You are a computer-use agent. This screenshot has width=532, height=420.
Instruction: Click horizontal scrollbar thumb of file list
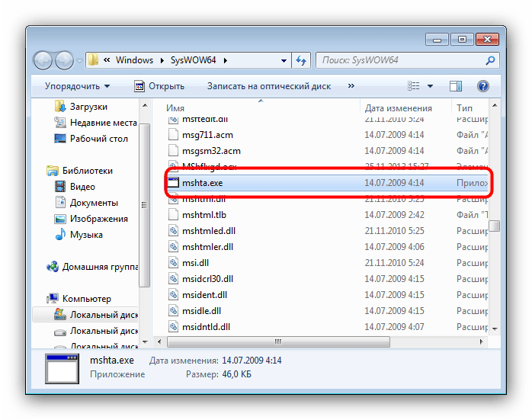pos(278,341)
